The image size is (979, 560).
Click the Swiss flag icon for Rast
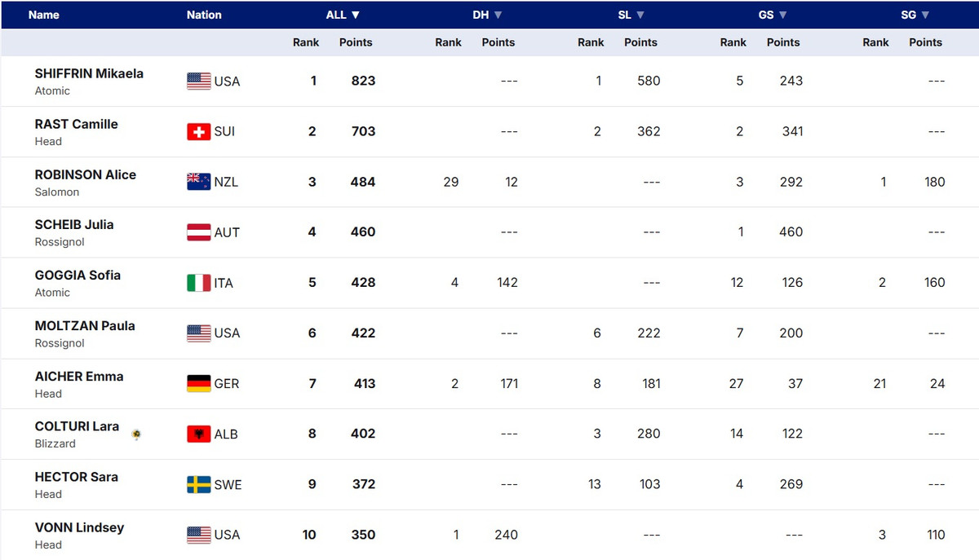coord(198,131)
